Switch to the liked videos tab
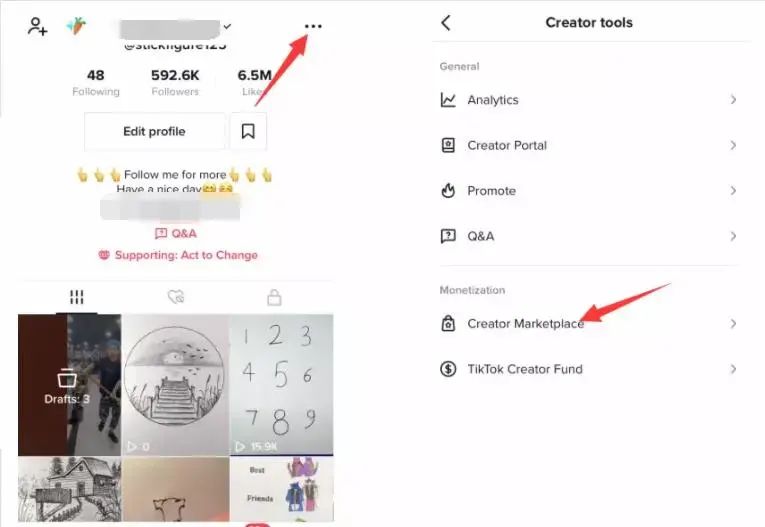 176,297
